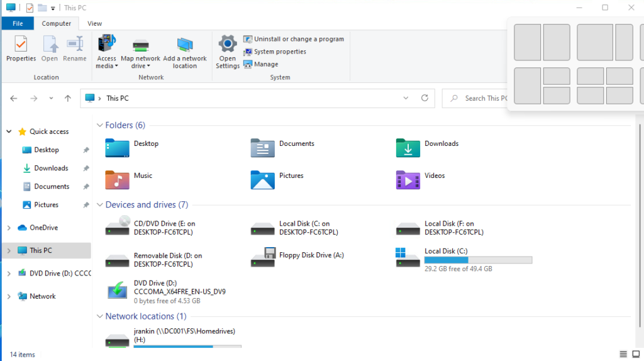Click the Map network drive icon
This screenshot has width=644, height=361.
point(140,45)
